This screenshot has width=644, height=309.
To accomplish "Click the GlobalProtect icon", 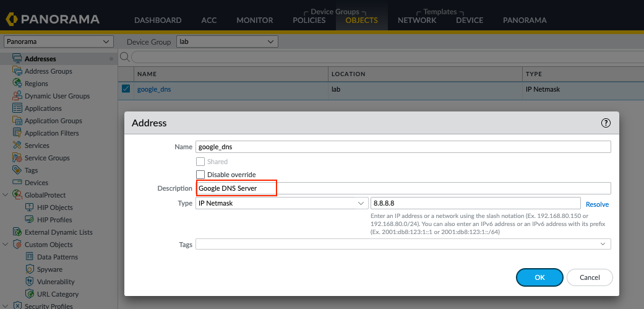I will [x=17, y=194].
